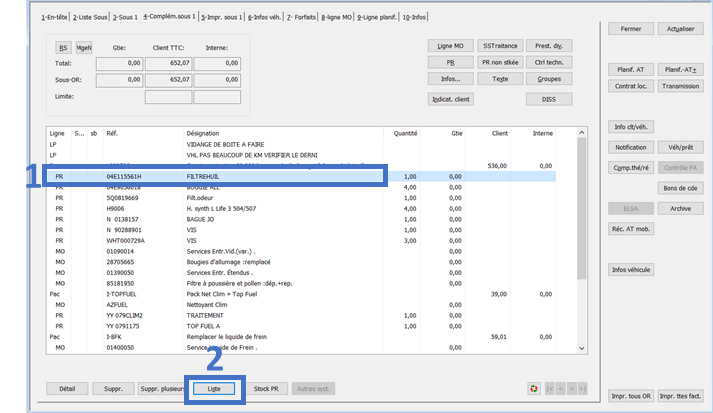Click scrollbar down arrow of lines list
The height and width of the screenshot is (413, 713).
click(x=582, y=348)
